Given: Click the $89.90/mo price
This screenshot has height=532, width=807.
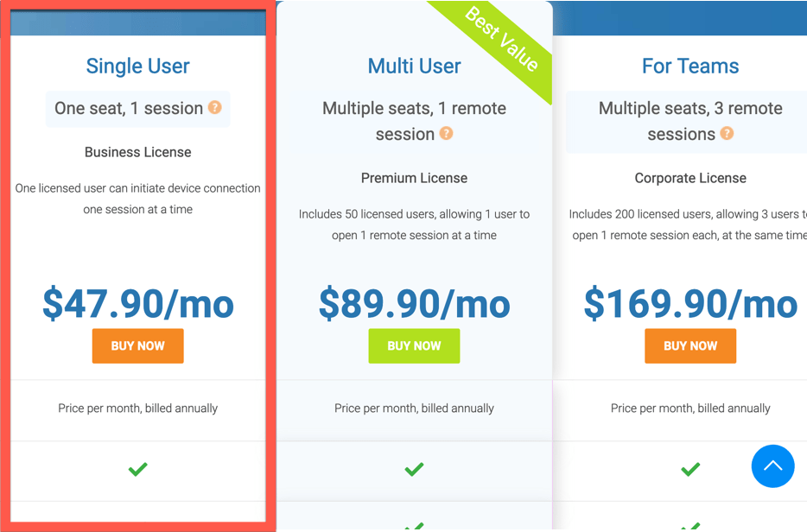Looking at the screenshot, I should [x=415, y=303].
